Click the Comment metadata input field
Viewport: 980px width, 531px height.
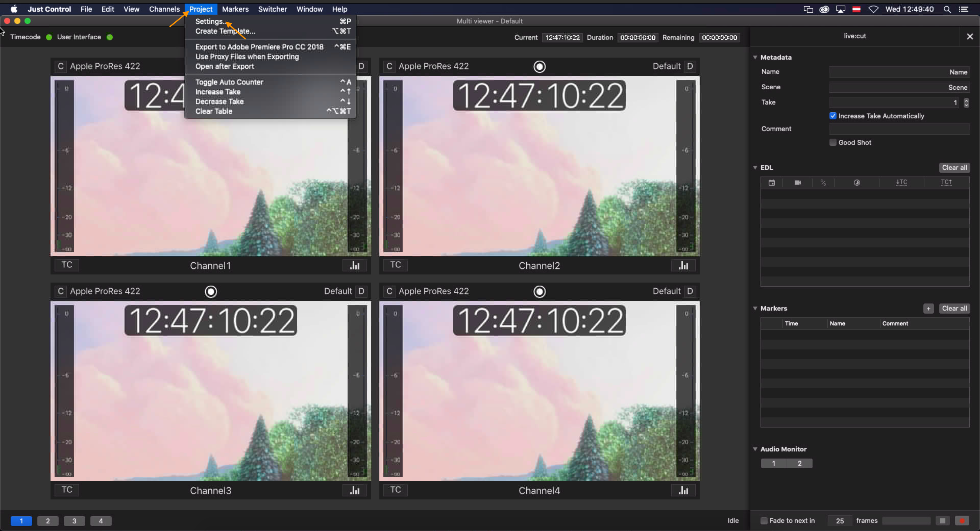899,129
